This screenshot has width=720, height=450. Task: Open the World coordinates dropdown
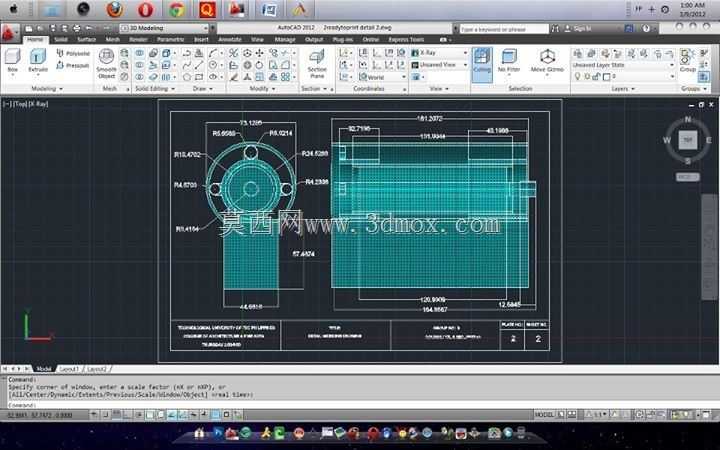382,77
